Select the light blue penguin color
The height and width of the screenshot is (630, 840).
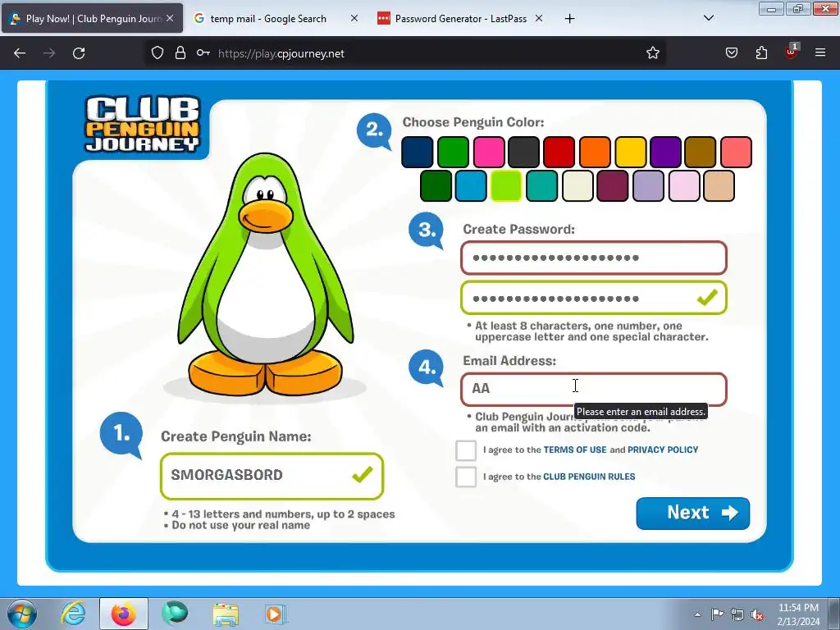point(471,186)
